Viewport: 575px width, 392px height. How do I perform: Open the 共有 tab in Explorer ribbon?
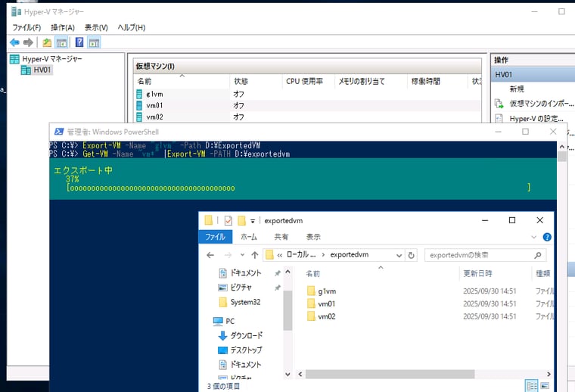(281, 237)
